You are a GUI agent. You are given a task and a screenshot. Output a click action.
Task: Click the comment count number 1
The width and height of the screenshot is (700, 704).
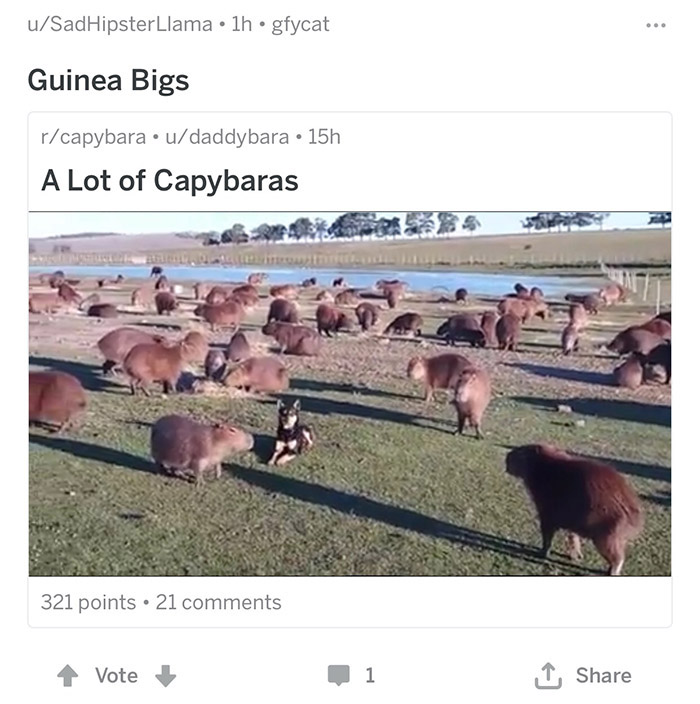370,675
